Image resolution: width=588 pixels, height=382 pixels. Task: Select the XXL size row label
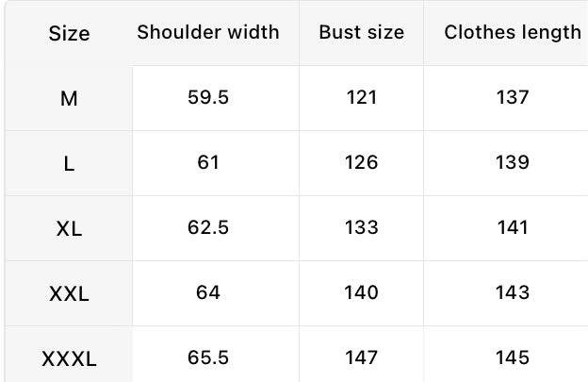pyautogui.click(x=69, y=293)
